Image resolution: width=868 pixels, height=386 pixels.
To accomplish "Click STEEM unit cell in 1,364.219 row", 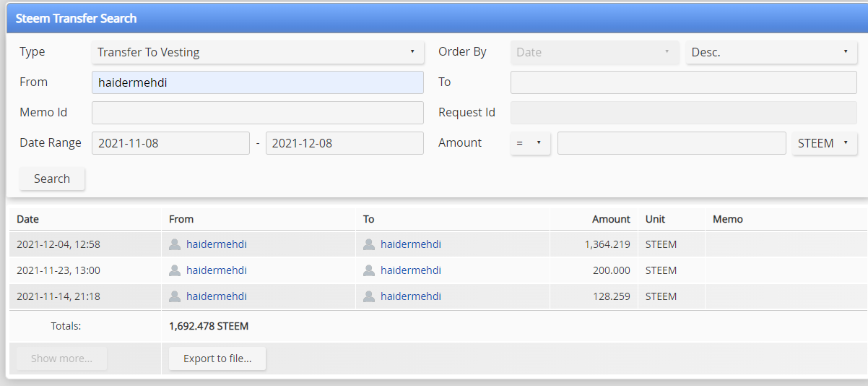I will click(x=661, y=244).
